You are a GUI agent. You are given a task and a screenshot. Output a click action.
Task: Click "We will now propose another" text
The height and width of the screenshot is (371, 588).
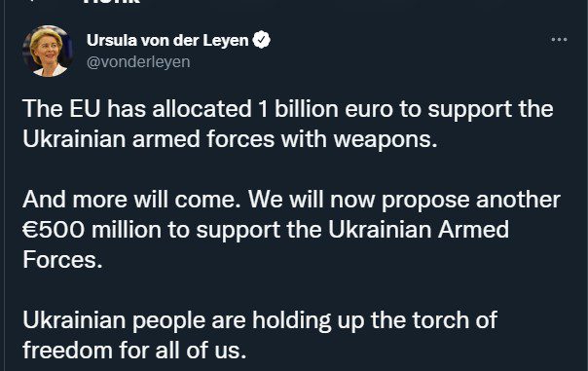tap(404, 200)
